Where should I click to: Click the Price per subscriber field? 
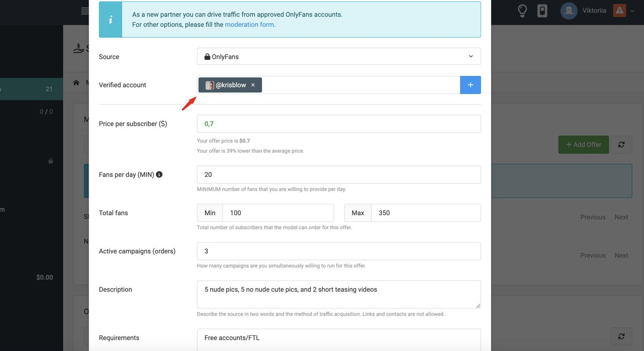pos(339,124)
